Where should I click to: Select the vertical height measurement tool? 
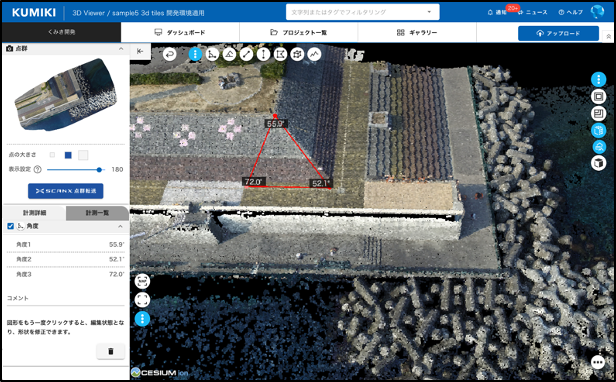263,54
